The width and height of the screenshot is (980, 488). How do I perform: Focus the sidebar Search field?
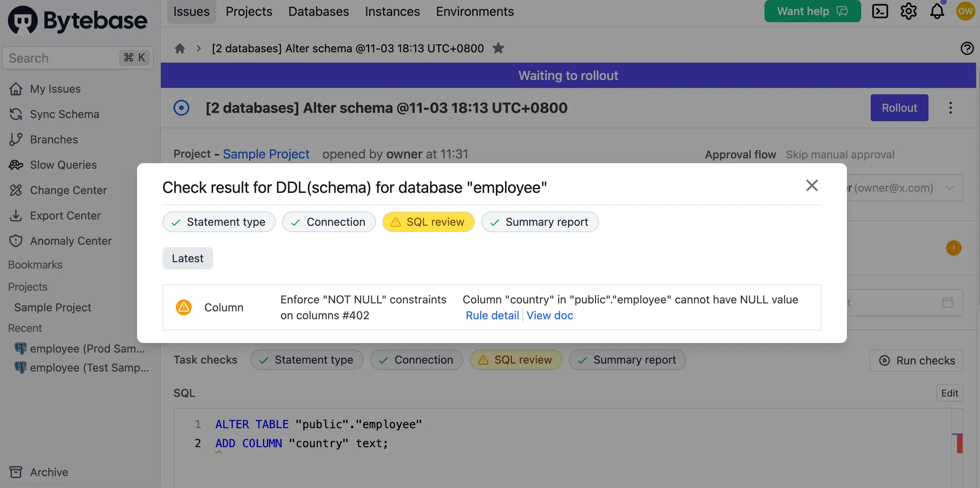coord(78,58)
